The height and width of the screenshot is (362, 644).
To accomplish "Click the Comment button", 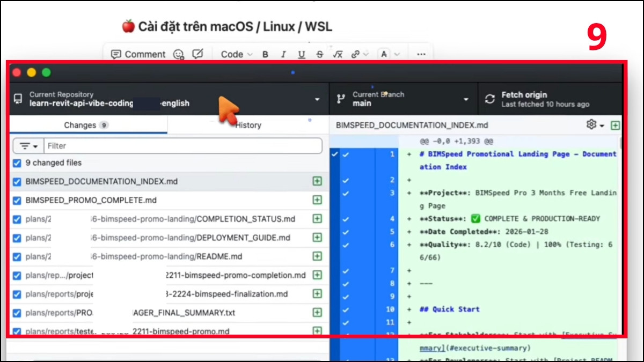I will point(138,54).
